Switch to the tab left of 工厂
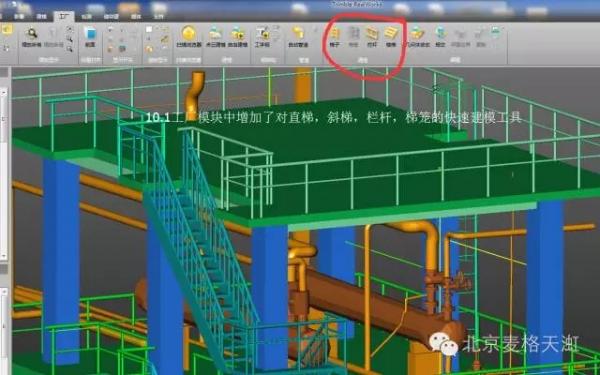The image size is (600, 375). point(41,17)
